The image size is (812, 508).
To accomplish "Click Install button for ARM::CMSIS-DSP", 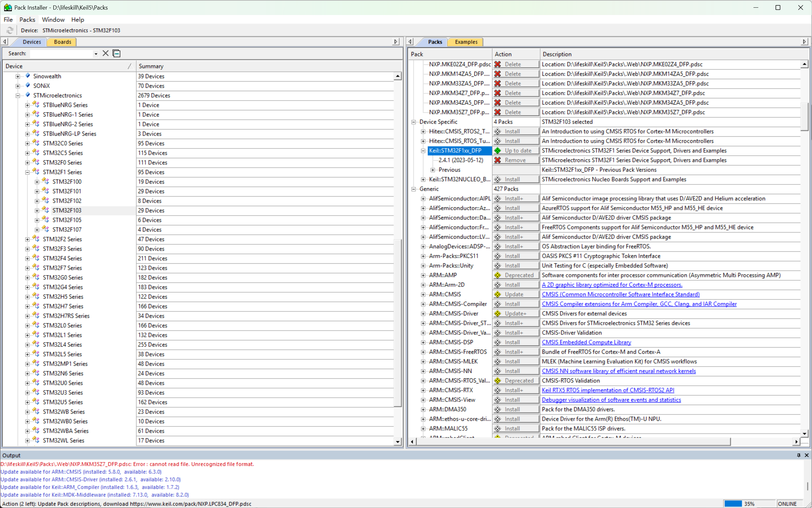I will coord(516,343).
